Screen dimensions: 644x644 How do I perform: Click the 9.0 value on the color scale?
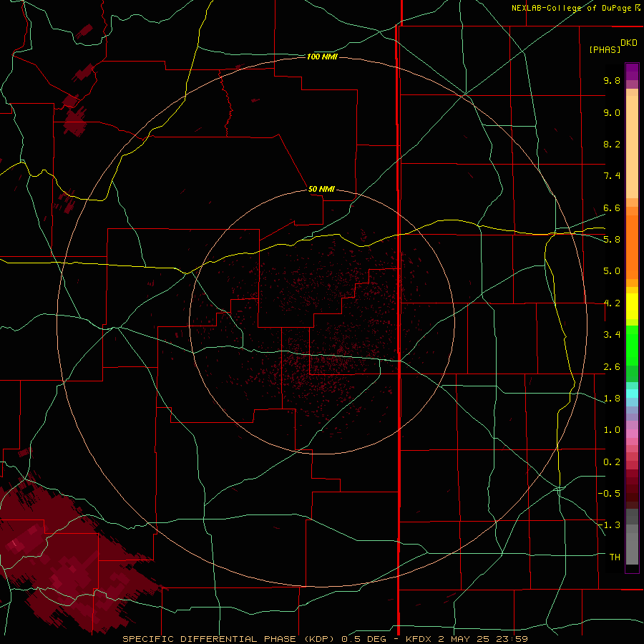tap(612, 112)
